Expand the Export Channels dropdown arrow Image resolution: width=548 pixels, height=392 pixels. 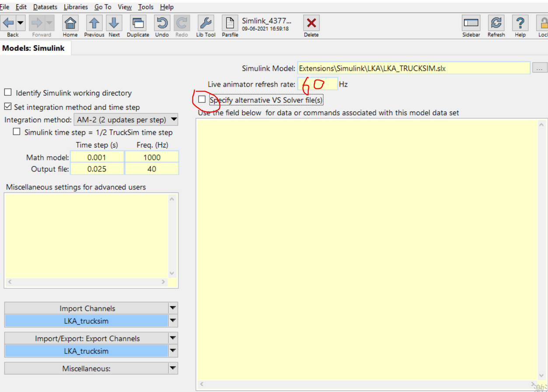pyautogui.click(x=173, y=339)
